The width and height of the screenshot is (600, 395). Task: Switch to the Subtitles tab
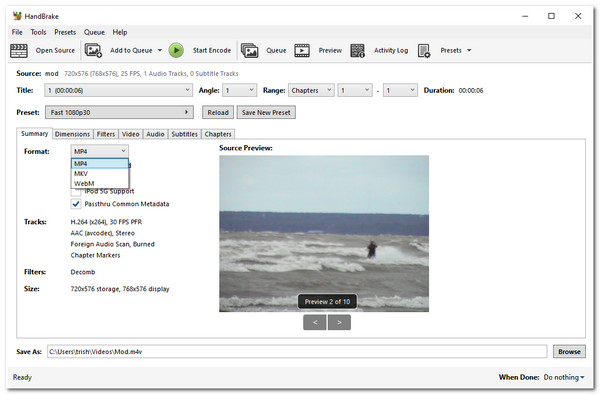click(x=184, y=134)
